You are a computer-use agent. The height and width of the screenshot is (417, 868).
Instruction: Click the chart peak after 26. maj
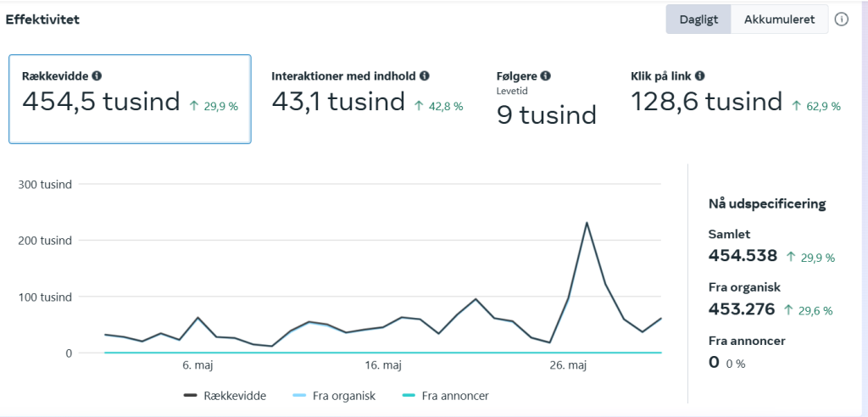click(x=587, y=223)
